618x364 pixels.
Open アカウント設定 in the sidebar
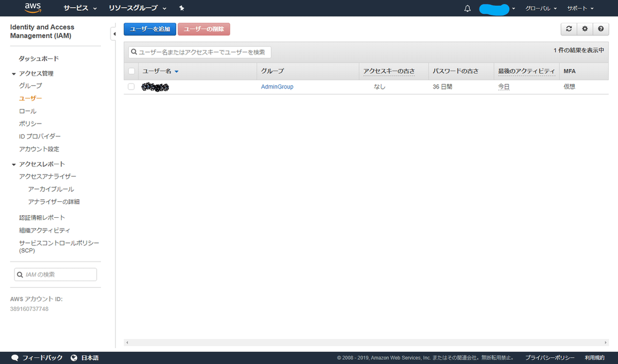(39, 149)
